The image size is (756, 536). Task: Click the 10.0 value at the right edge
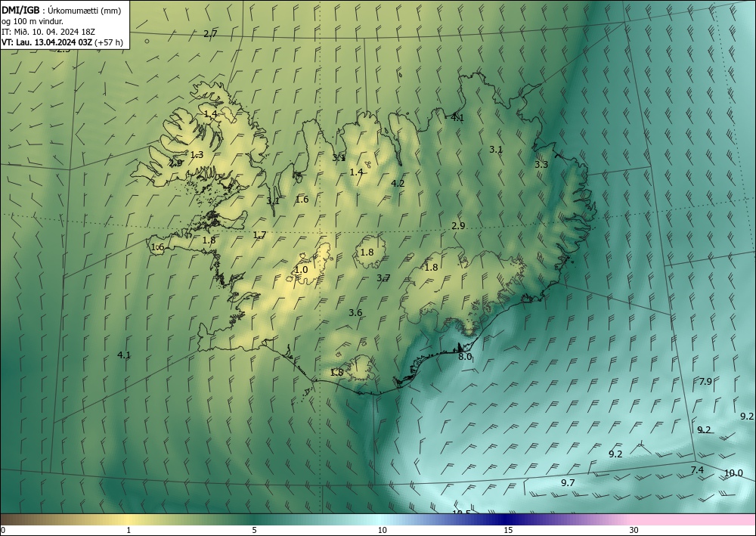pyautogui.click(x=734, y=473)
